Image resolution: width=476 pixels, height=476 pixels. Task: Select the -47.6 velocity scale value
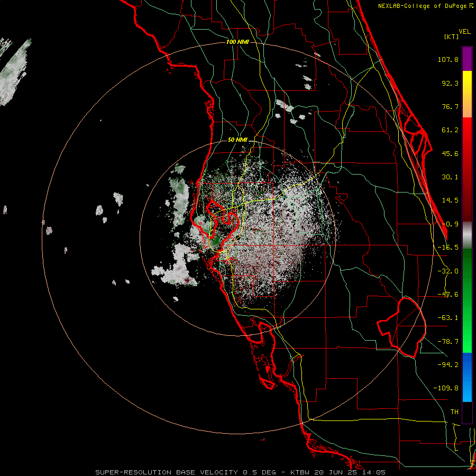(x=448, y=295)
